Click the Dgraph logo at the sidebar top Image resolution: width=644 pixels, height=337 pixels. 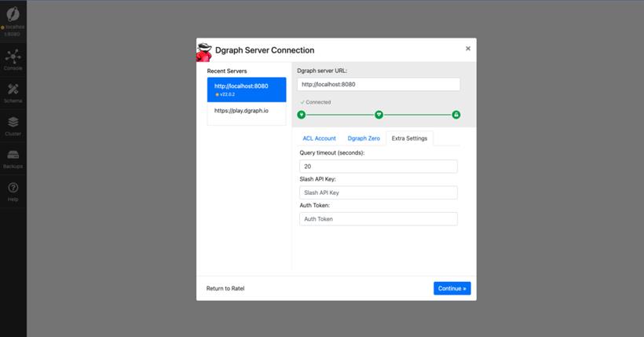[13, 13]
